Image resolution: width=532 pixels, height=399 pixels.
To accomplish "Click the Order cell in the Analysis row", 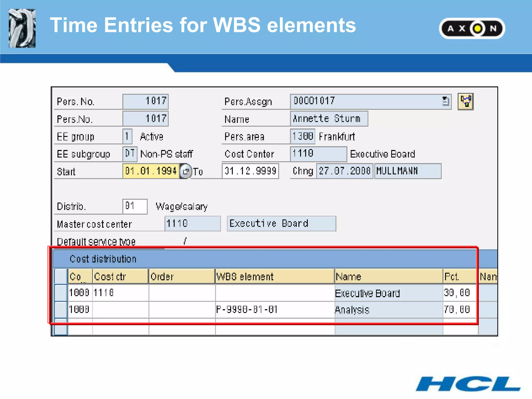I will tap(182, 310).
